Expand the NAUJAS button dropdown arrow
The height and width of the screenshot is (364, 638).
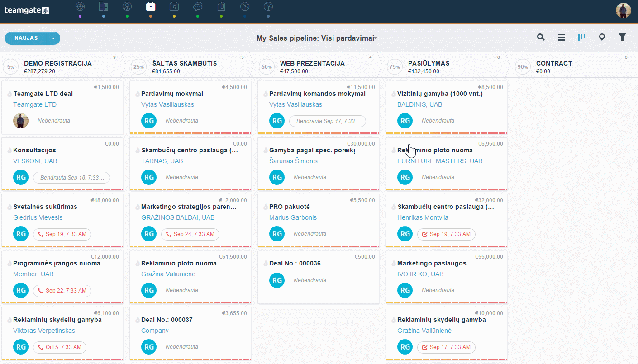(53, 38)
